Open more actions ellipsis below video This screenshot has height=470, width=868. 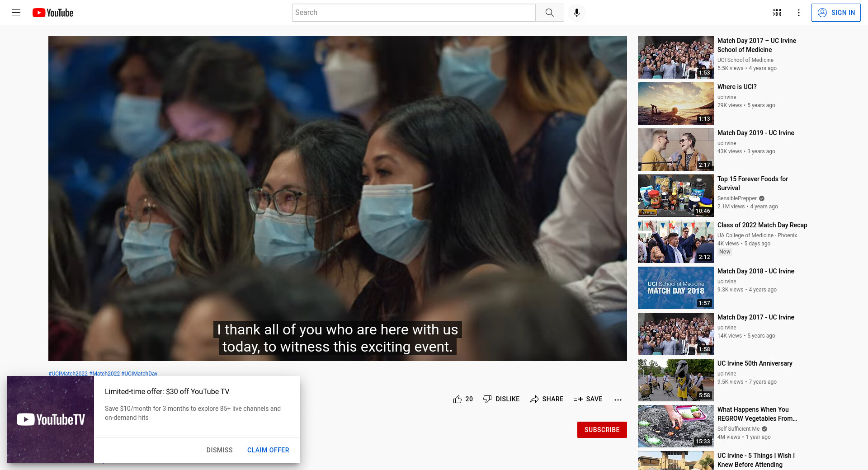618,399
